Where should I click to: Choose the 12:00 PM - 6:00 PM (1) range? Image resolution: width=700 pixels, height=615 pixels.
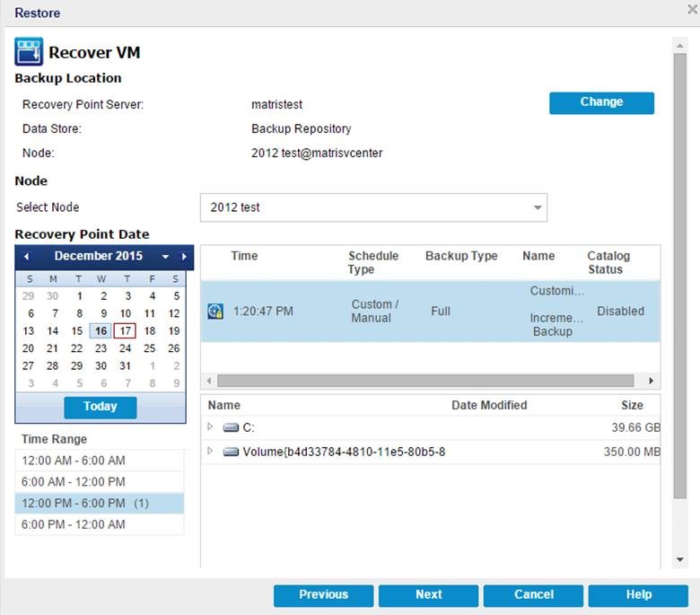click(100, 504)
